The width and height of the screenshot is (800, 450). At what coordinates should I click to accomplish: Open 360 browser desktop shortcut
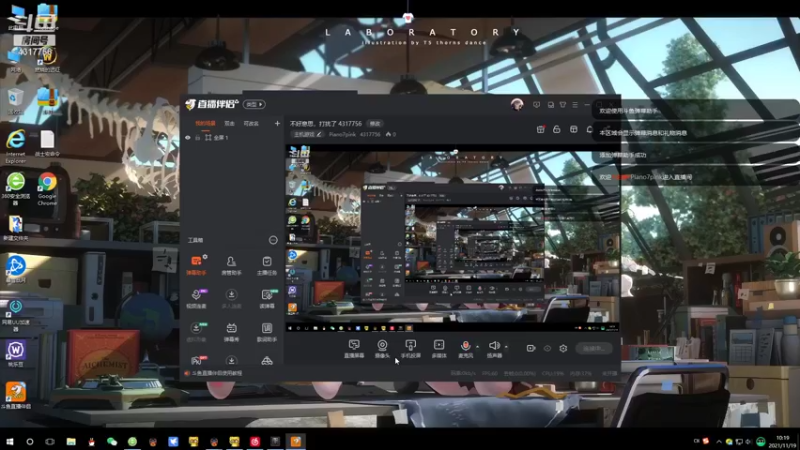15,189
